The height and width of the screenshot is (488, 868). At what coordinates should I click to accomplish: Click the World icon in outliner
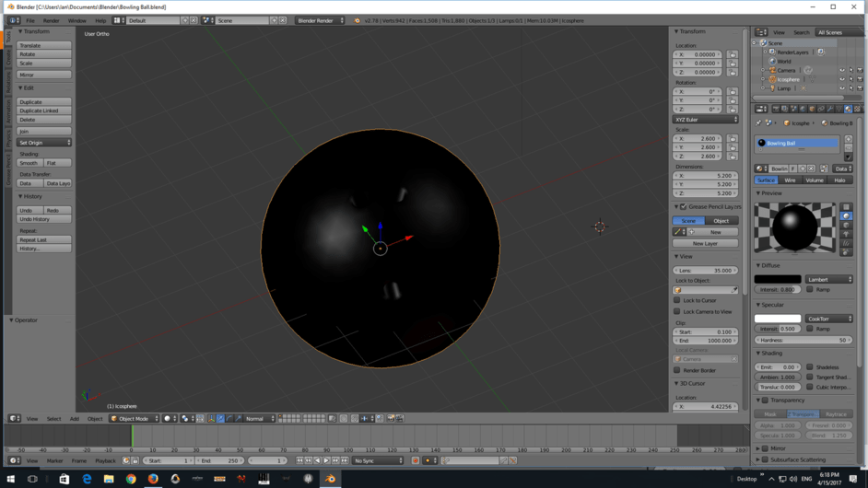(x=772, y=62)
